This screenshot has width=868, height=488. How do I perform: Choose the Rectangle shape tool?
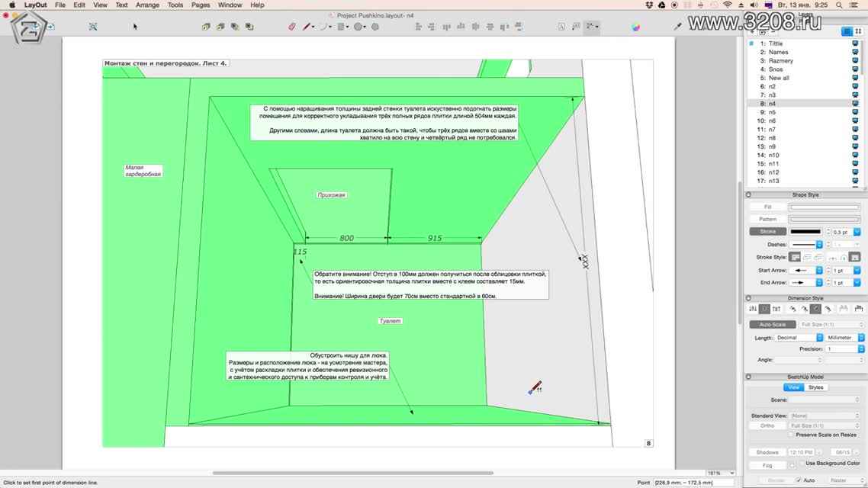point(340,27)
